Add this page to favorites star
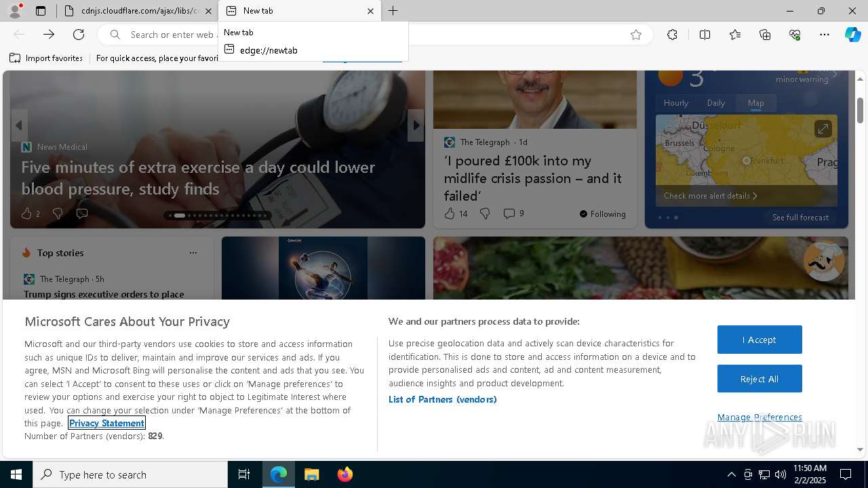 coord(636,35)
